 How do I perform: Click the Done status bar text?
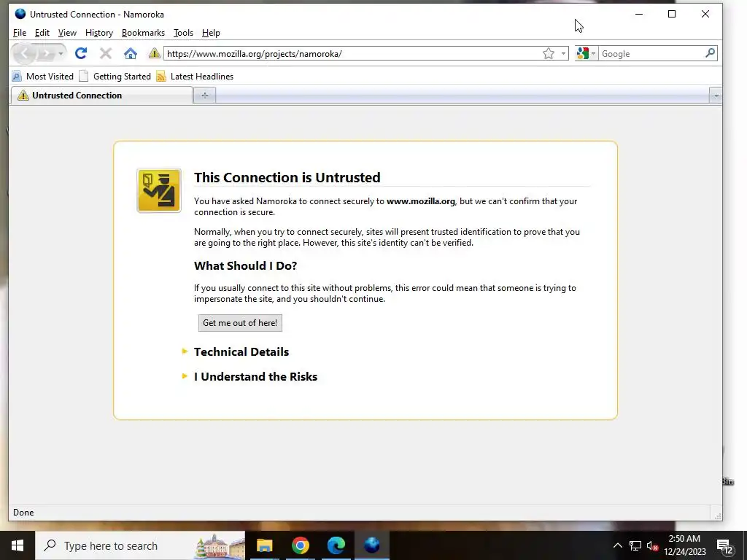click(x=23, y=513)
